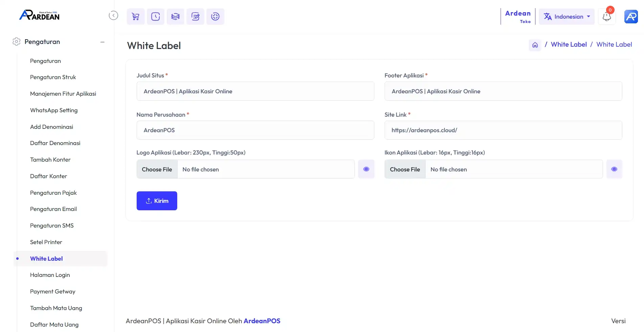Click 'No file chosen' text for Logo Aplikasi
644x332 pixels.
(x=201, y=169)
